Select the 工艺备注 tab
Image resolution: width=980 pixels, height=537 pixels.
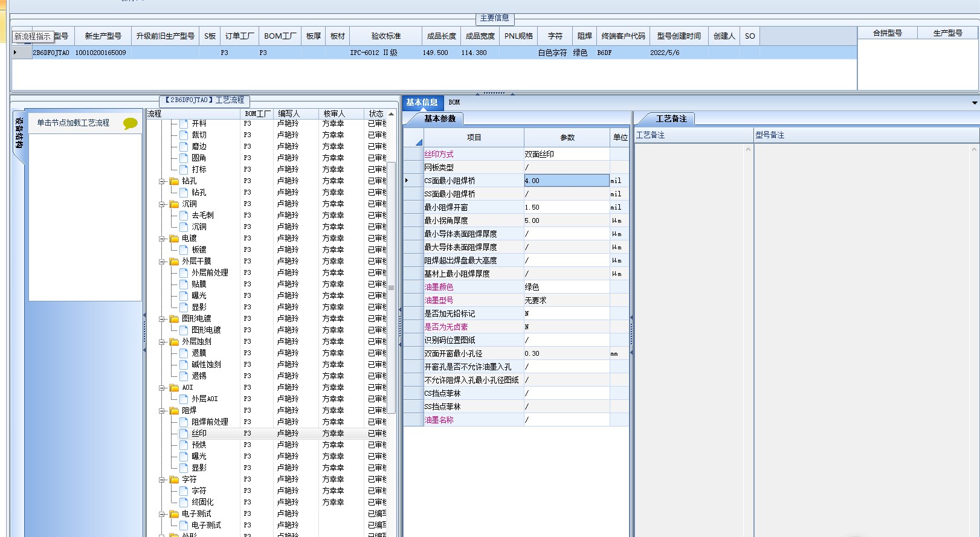tap(671, 118)
